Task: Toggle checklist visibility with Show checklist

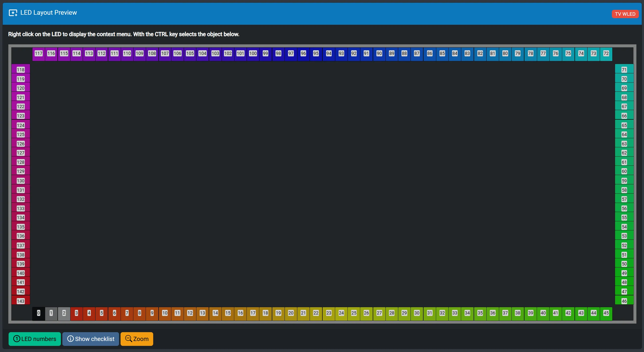Action: 91,339
